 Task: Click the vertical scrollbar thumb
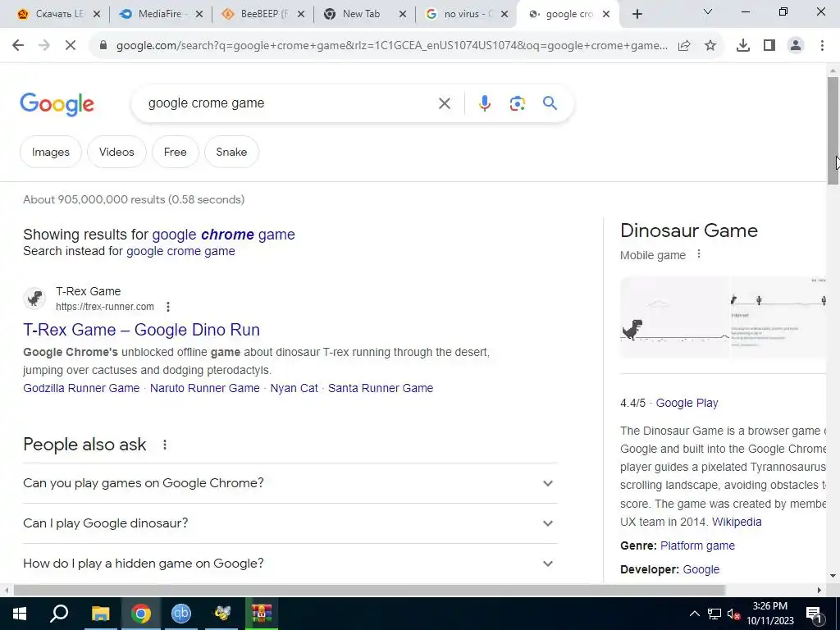(833, 130)
